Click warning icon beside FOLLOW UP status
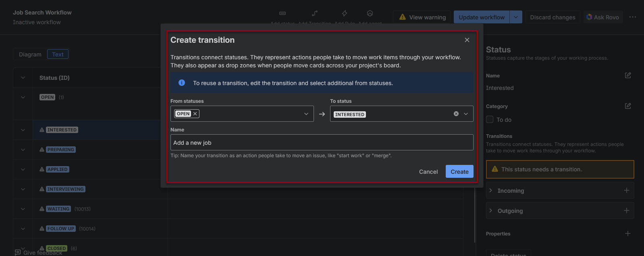This screenshot has width=644, height=256. click(42, 229)
